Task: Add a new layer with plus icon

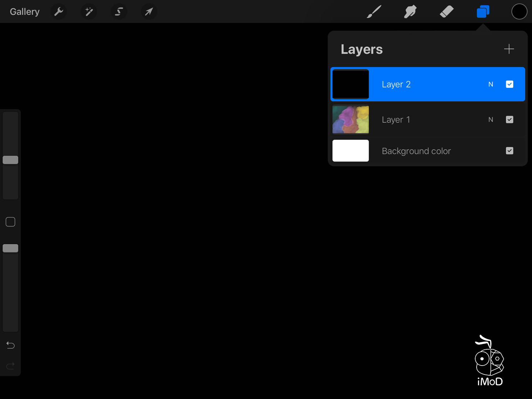Action: pos(509,49)
